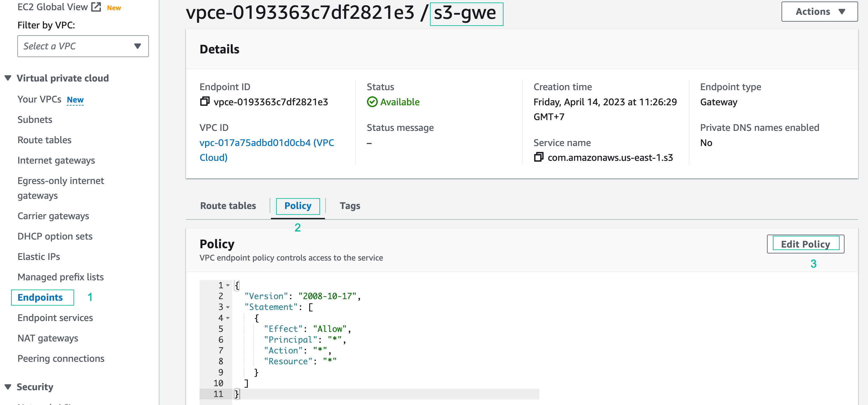Select the Policy tab

click(297, 206)
